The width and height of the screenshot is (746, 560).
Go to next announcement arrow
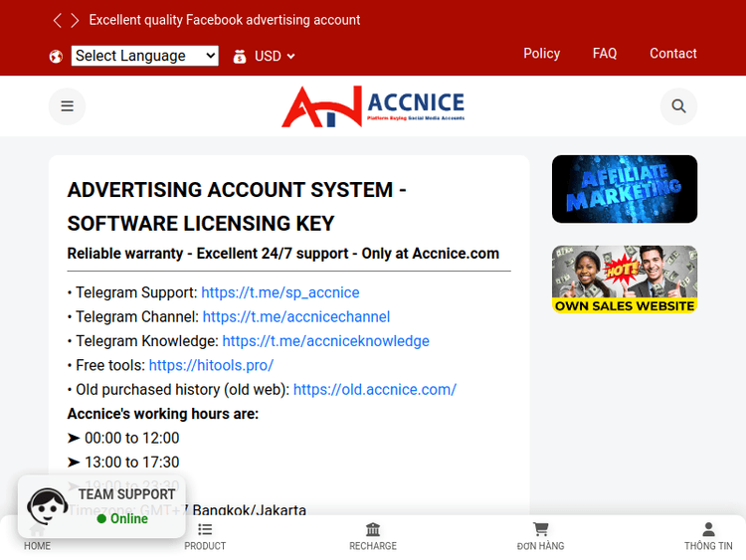point(75,21)
